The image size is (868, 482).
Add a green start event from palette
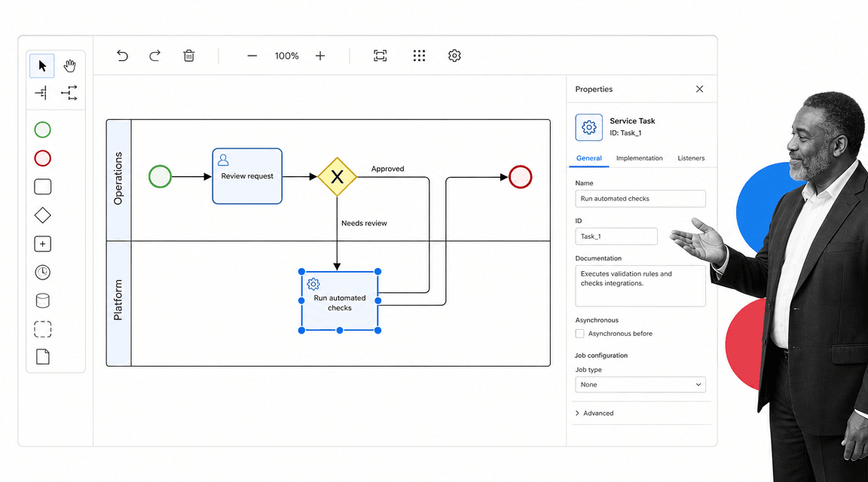[x=43, y=130]
